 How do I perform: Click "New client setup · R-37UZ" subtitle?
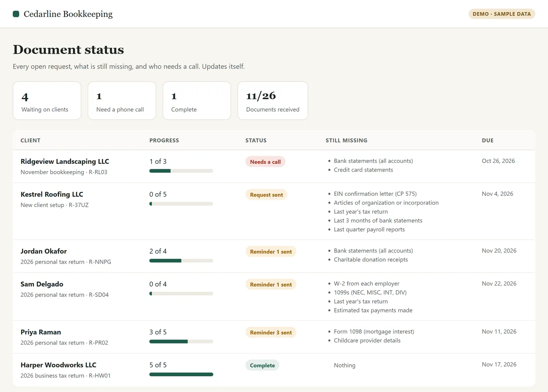coord(55,205)
